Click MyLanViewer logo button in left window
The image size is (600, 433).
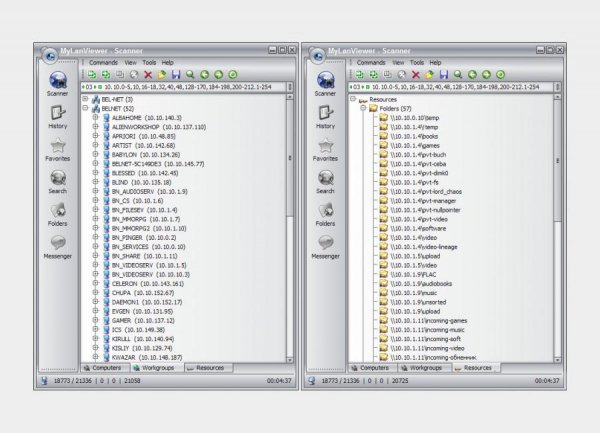pos(50,56)
